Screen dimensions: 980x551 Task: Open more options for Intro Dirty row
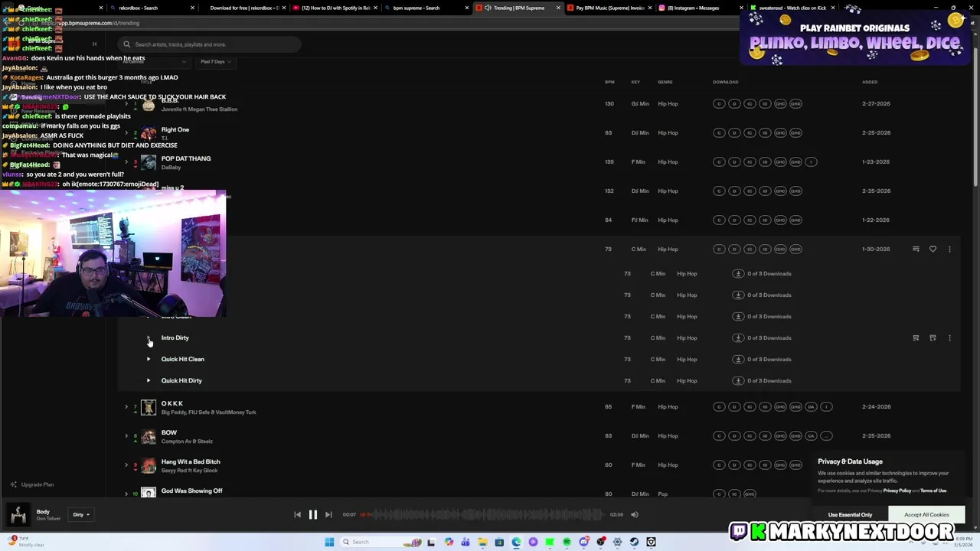coord(949,337)
